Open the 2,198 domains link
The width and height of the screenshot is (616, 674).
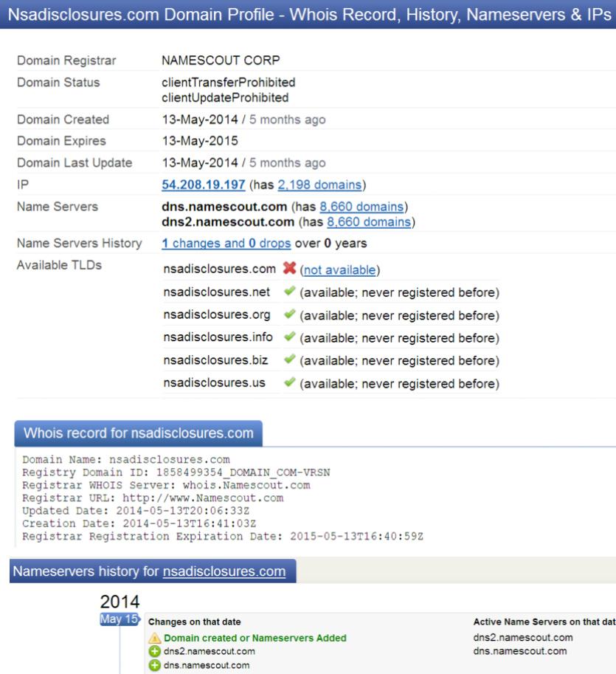[x=319, y=185]
